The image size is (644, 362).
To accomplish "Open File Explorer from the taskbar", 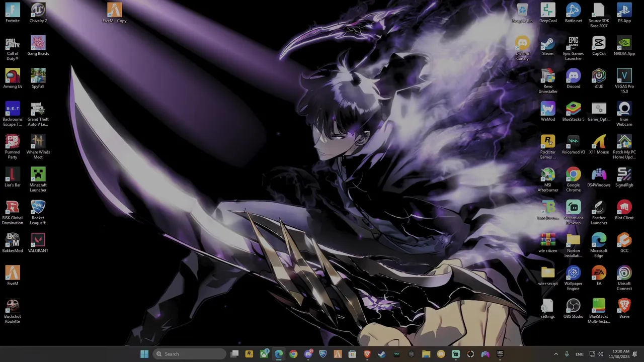I will point(426,354).
